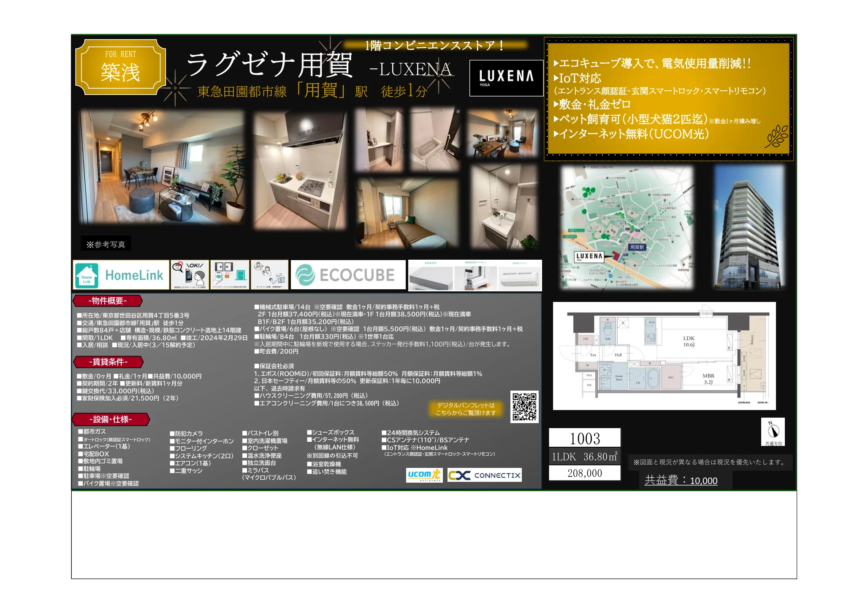Select the -物件概要- section header
The image size is (868, 614).
coord(108,301)
